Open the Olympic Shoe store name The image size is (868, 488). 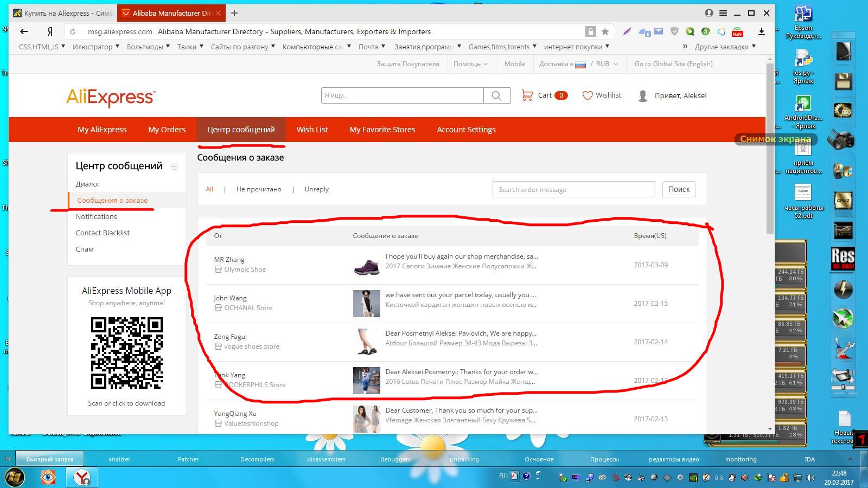coord(245,269)
